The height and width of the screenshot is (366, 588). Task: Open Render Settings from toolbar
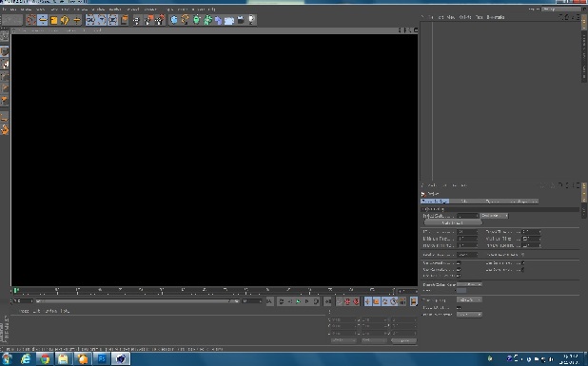160,20
